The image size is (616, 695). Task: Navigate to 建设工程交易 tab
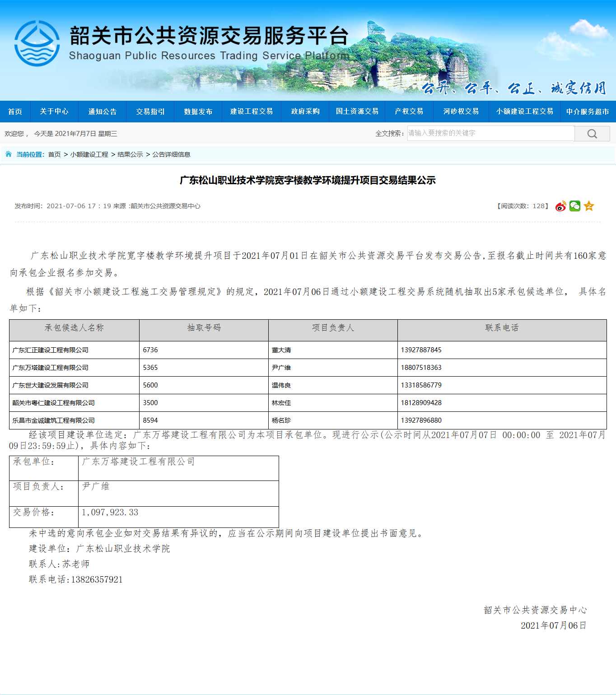252,112
